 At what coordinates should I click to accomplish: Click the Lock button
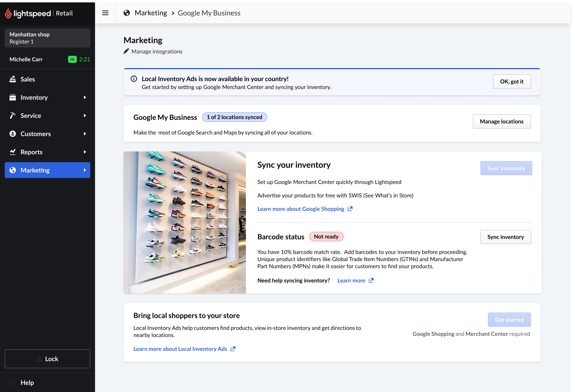coord(48,359)
